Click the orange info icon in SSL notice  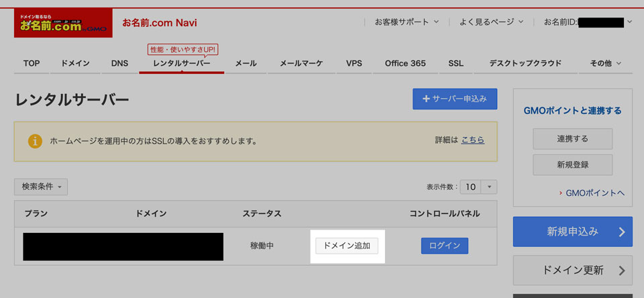[36, 141]
